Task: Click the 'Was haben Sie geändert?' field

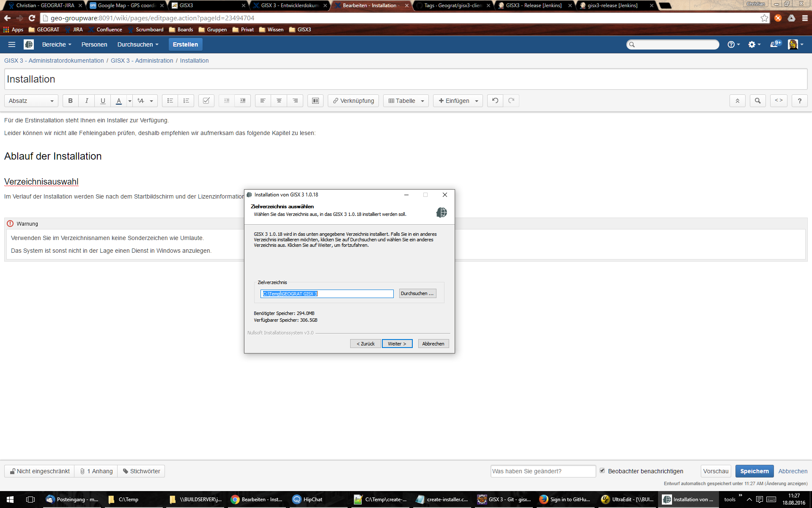Action: tap(543, 471)
